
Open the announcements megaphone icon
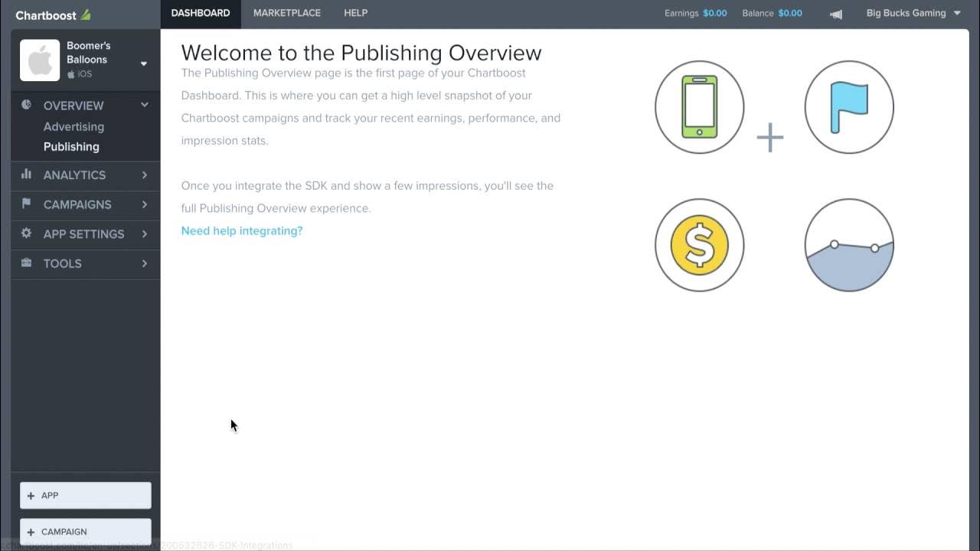pyautogui.click(x=836, y=14)
